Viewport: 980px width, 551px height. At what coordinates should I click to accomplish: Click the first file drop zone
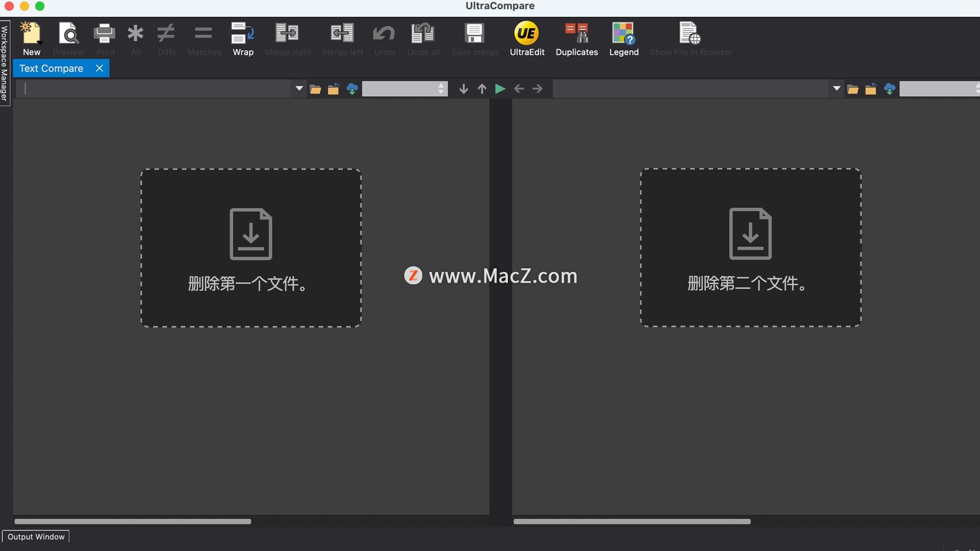pyautogui.click(x=251, y=248)
